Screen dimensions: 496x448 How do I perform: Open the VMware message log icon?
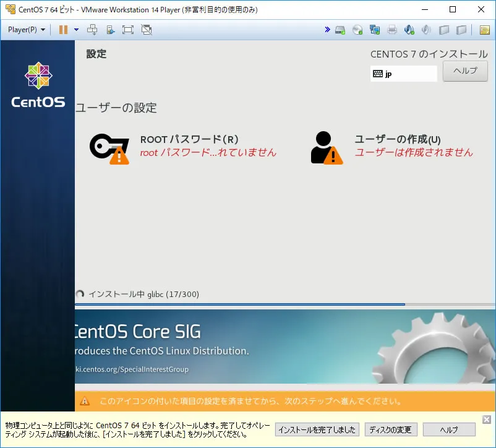485,30
